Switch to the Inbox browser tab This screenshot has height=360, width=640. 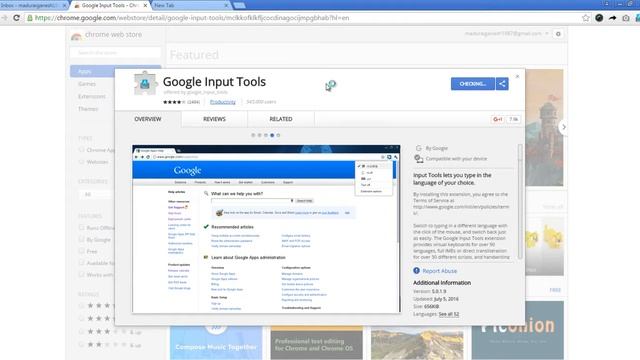[x=34, y=5]
